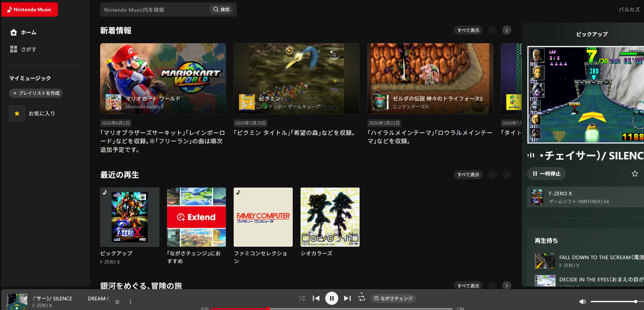Click the star icon beside お気に入り
This screenshot has height=310, width=644.
coord(17,113)
